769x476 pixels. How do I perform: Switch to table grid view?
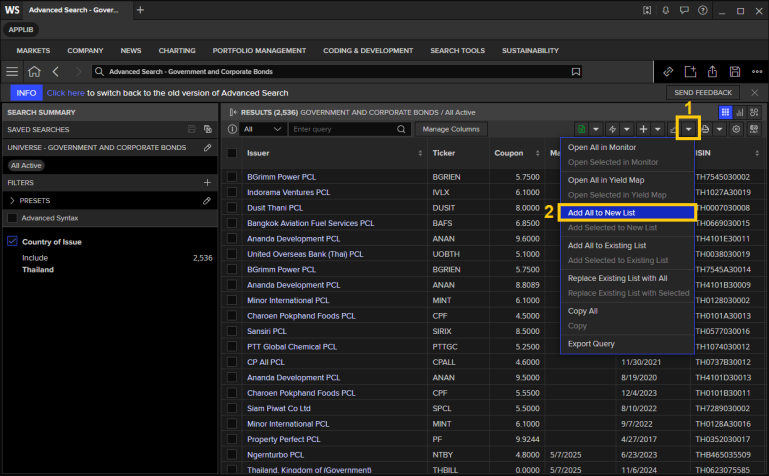pos(725,112)
